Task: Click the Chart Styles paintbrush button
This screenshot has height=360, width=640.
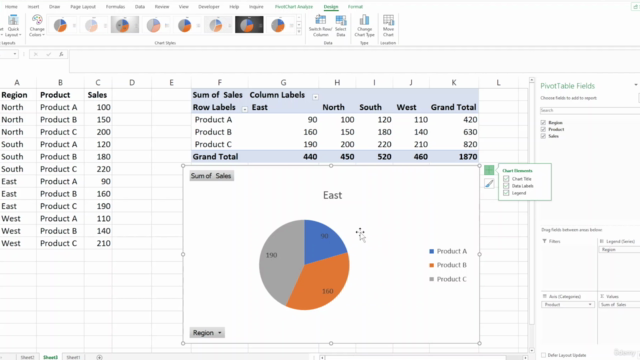Action: point(489,184)
